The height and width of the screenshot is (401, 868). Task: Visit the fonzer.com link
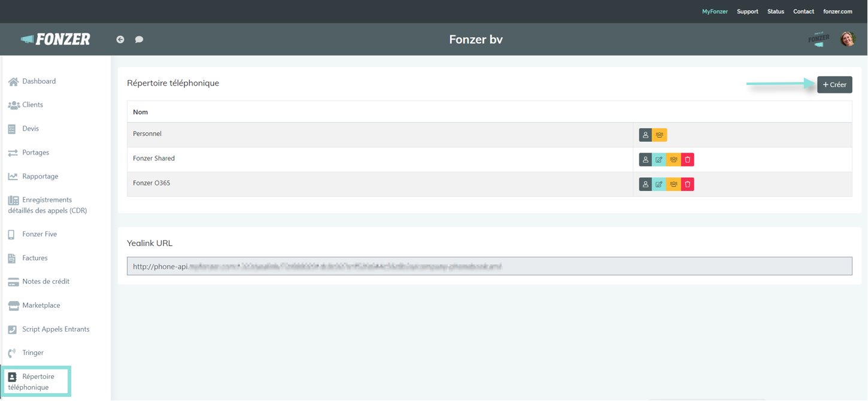click(x=837, y=11)
